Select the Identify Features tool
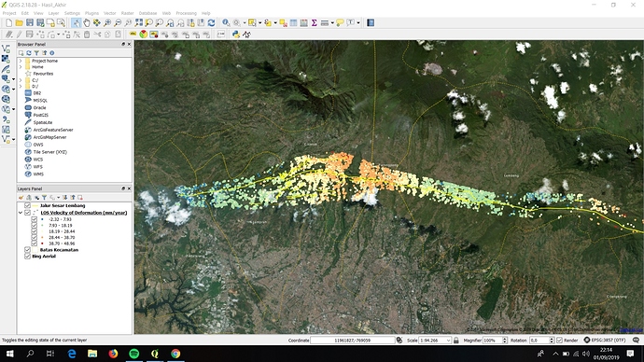 (226, 23)
